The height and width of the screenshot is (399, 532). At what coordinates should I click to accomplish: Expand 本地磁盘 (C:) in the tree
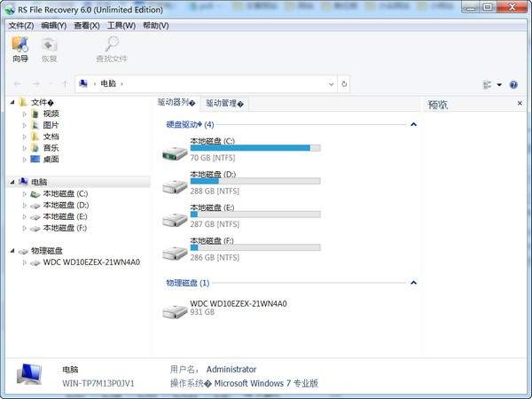click(x=25, y=193)
